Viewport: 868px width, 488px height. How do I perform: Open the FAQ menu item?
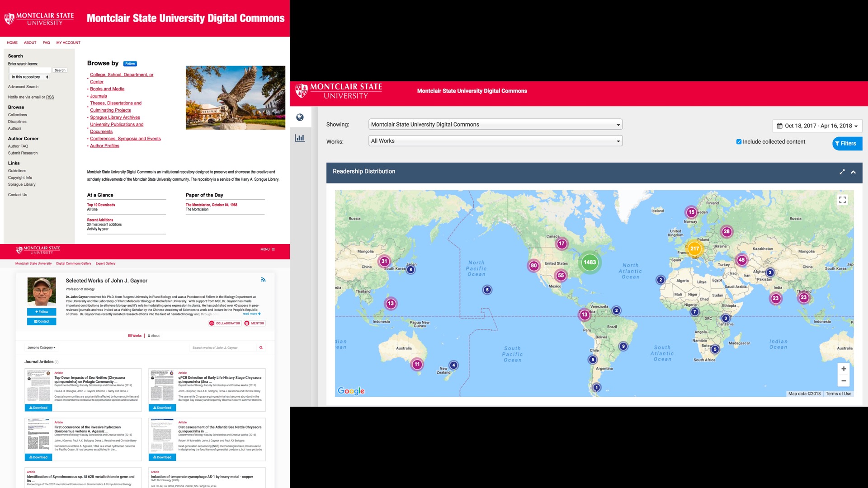46,42
